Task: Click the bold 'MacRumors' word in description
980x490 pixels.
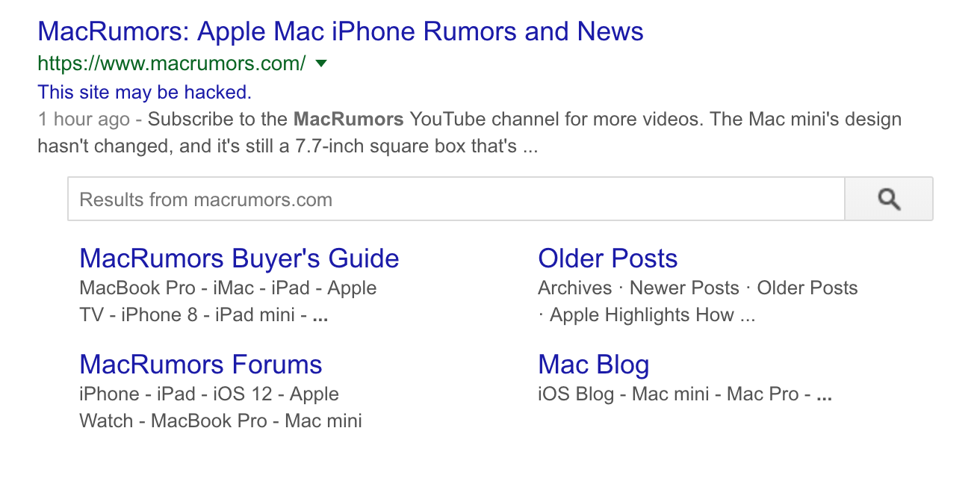Action: tap(348, 119)
